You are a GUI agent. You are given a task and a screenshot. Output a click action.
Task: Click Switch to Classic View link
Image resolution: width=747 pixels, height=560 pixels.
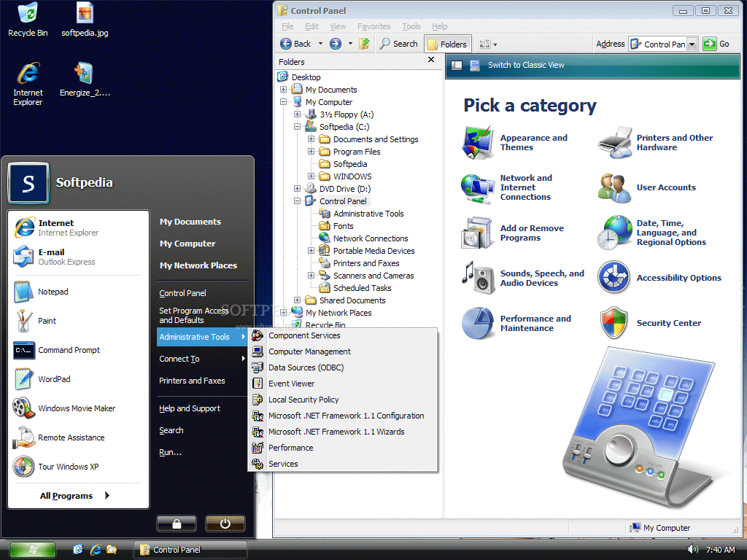526,65
